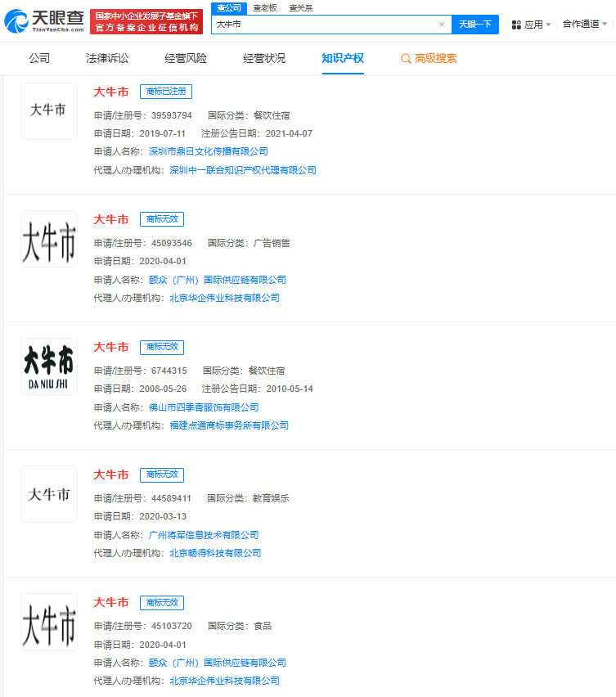Open 大牛市 title of trademark 6744315
This screenshot has width=616, height=697.
111,347
